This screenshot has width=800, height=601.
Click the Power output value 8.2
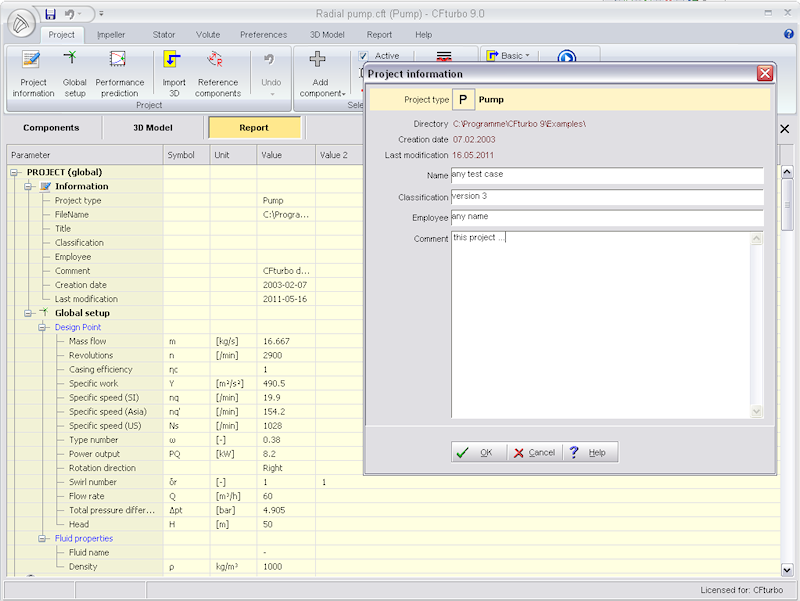(269, 454)
